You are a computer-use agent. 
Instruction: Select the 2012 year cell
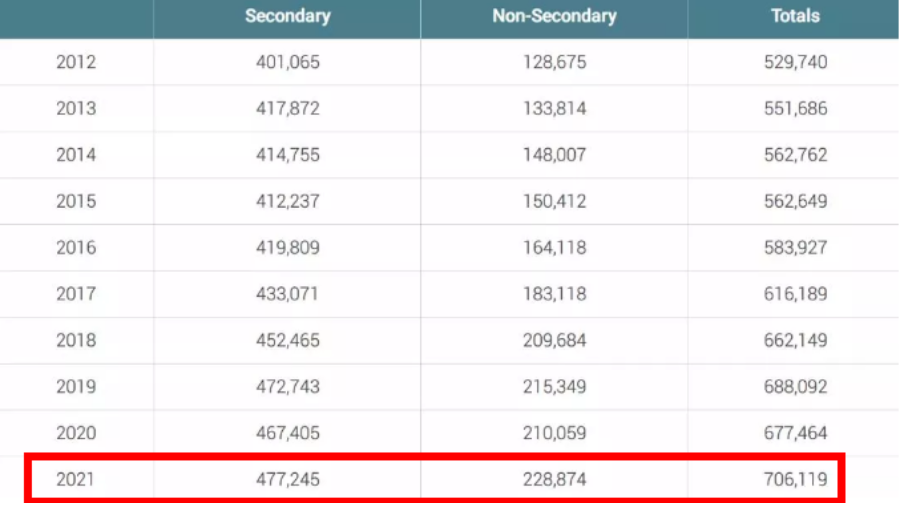[76, 62]
